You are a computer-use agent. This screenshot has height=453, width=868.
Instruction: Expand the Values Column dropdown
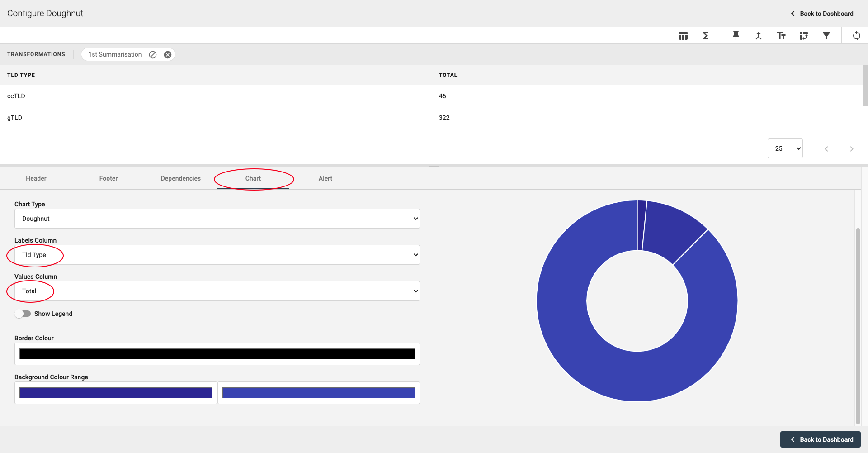[217, 291]
